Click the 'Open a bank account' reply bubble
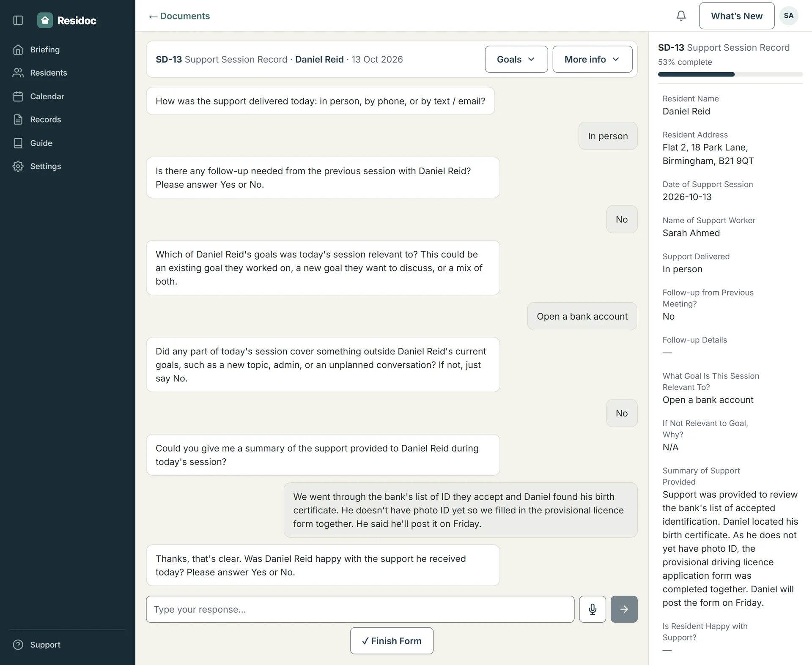Viewport: 812px width, 665px height. coord(582,316)
